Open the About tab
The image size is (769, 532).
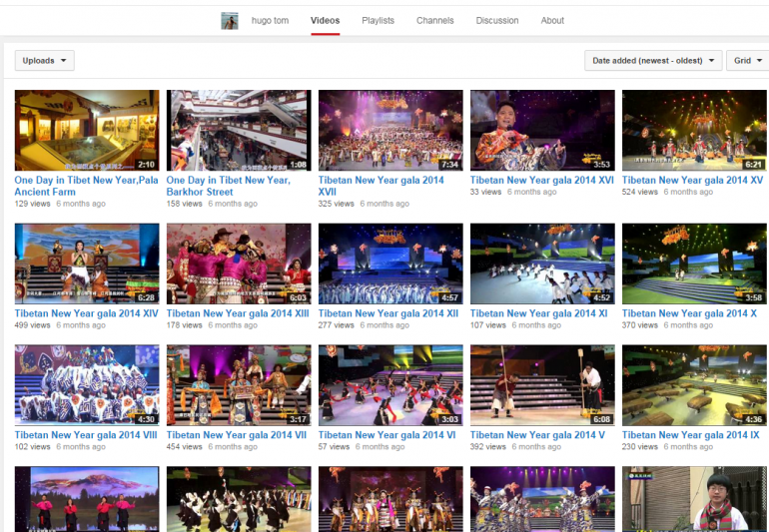(552, 21)
